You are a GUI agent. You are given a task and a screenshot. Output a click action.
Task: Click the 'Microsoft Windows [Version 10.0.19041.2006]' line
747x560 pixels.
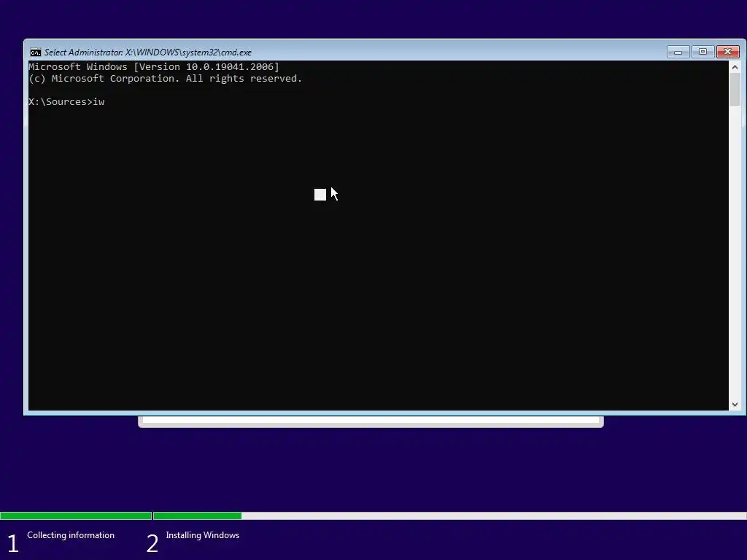154,66
